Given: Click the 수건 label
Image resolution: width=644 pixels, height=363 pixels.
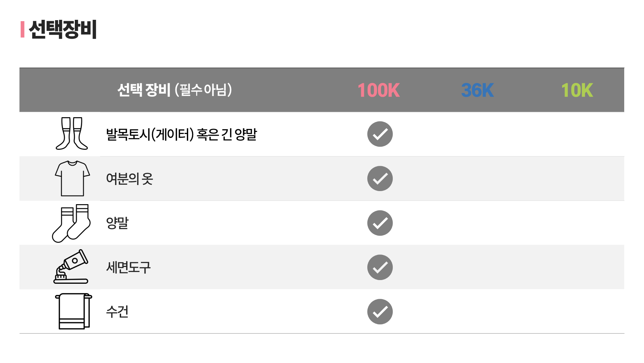Looking at the screenshot, I should click(117, 312).
